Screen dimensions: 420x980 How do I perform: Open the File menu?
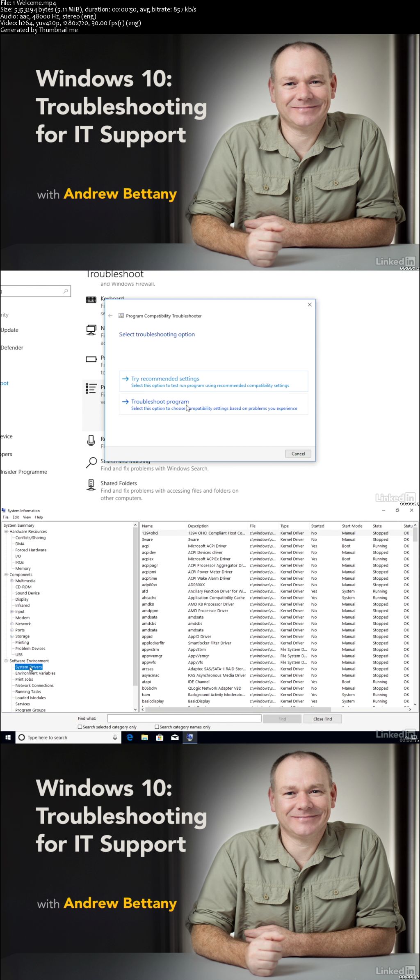pyautogui.click(x=6, y=517)
